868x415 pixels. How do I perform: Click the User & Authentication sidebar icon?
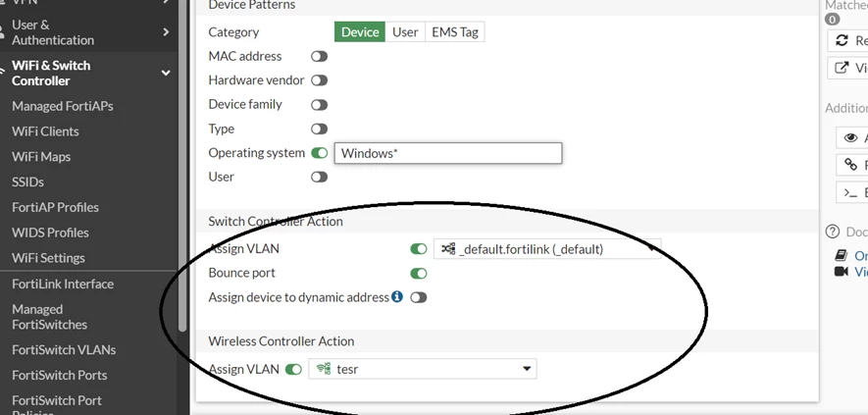pyautogui.click(x=2, y=31)
